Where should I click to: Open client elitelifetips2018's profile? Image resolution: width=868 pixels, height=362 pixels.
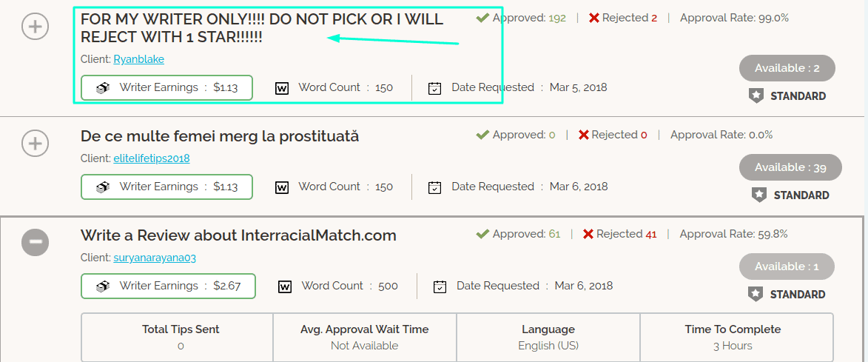click(x=152, y=158)
